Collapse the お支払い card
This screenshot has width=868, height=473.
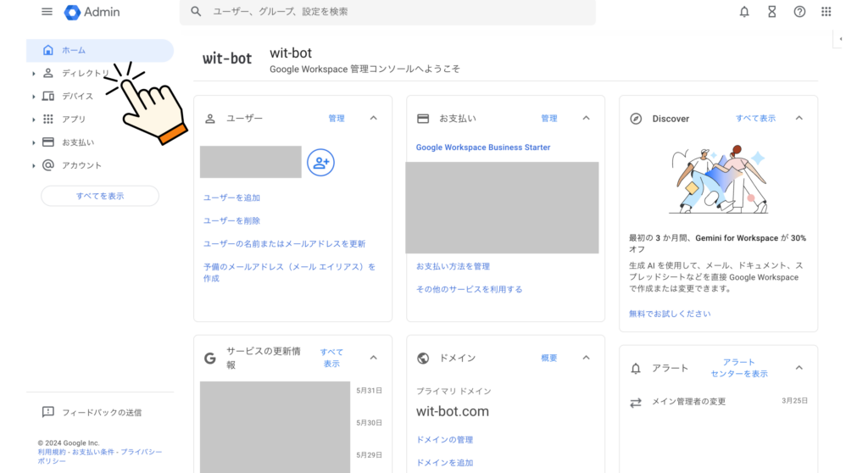pyautogui.click(x=586, y=119)
